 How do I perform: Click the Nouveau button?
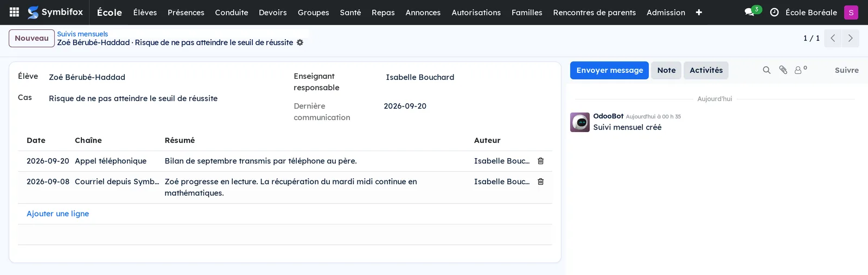31,38
